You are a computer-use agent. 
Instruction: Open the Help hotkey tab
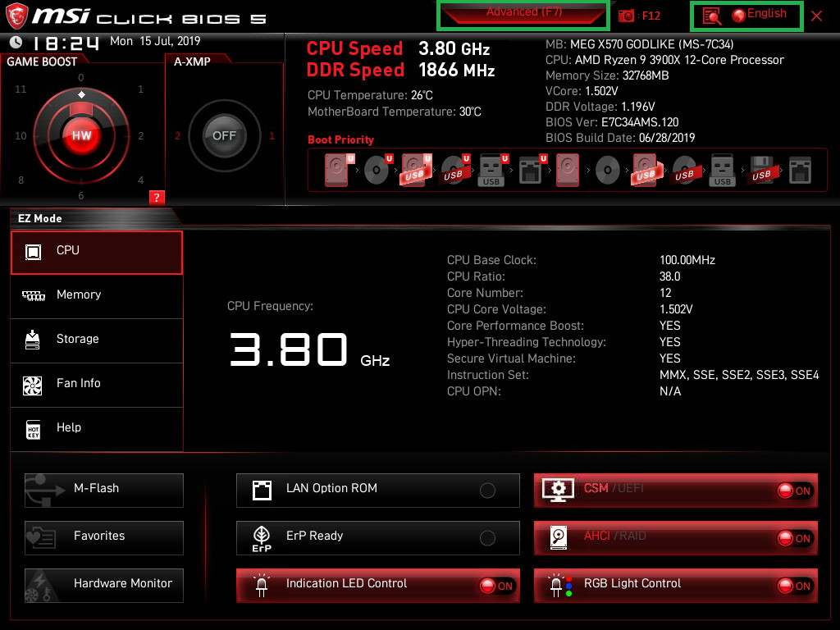97,429
